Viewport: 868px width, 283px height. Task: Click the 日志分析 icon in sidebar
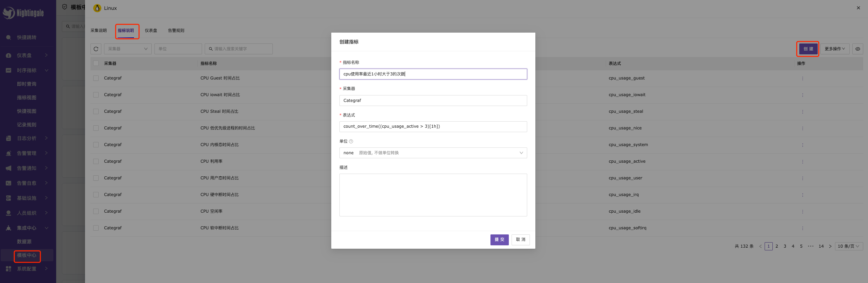[x=9, y=138]
